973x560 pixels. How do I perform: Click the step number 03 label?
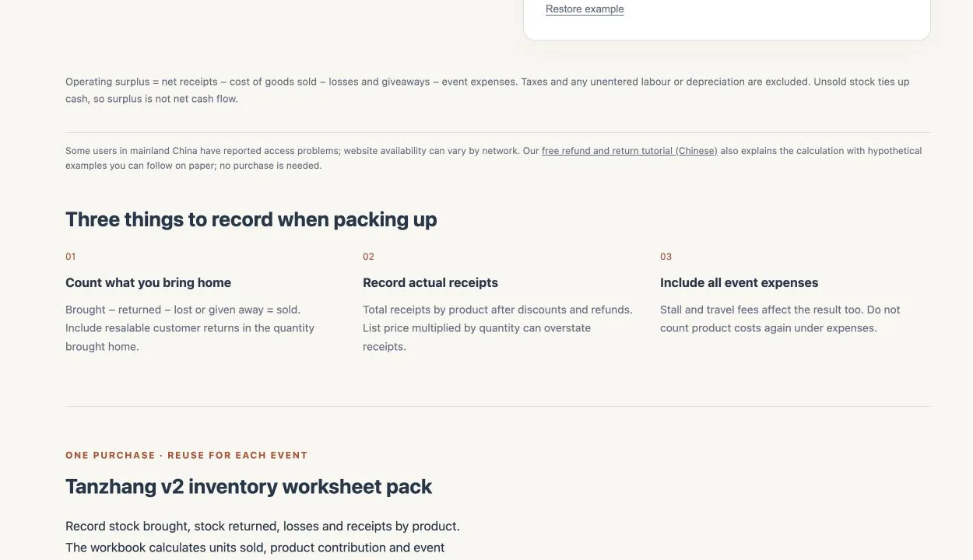(666, 257)
